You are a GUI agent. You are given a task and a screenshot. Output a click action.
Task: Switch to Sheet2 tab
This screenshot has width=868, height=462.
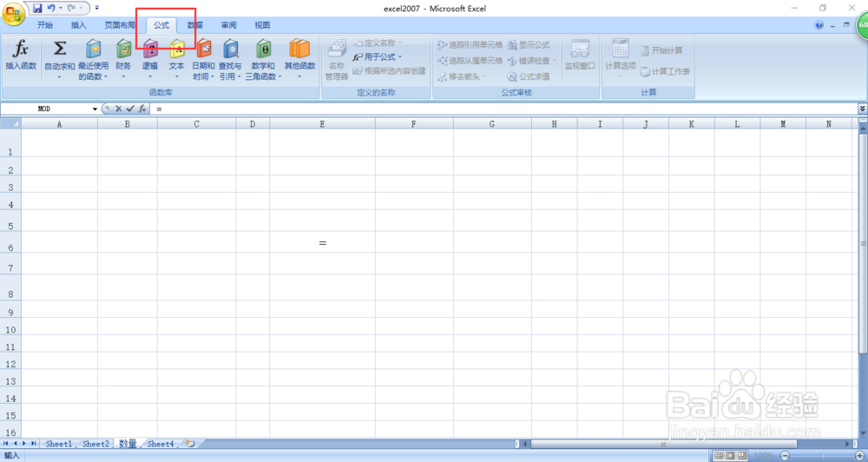(95, 444)
